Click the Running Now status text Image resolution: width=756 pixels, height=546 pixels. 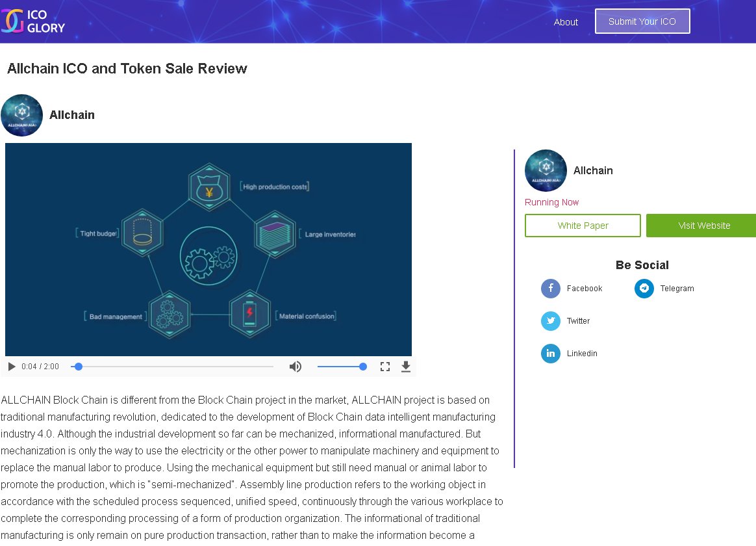pyautogui.click(x=551, y=202)
